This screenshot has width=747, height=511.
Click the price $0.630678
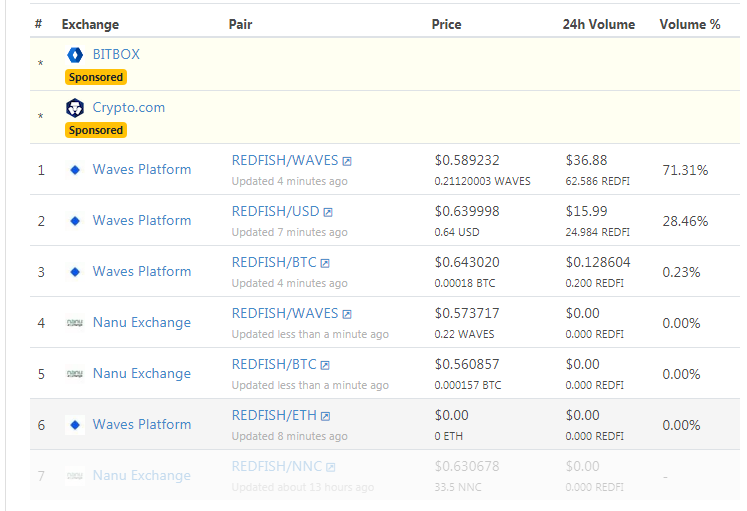click(x=467, y=466)
